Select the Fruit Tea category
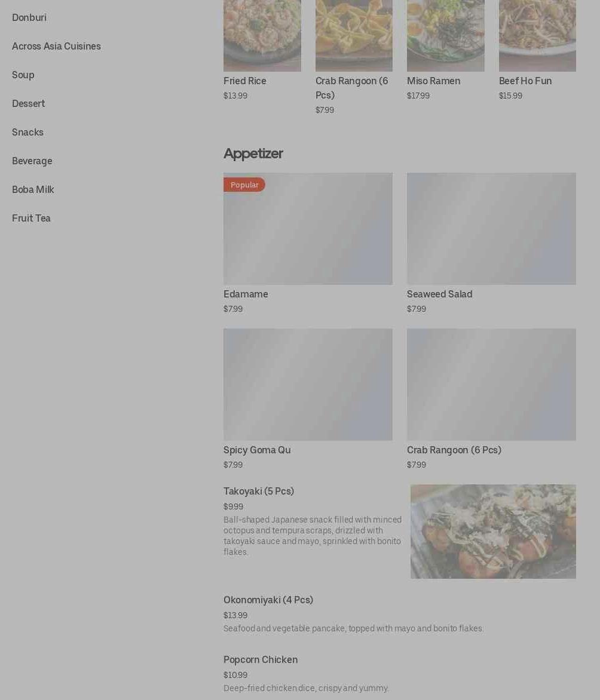Screen dimensions: 600x700 click(x=31, y=218)
